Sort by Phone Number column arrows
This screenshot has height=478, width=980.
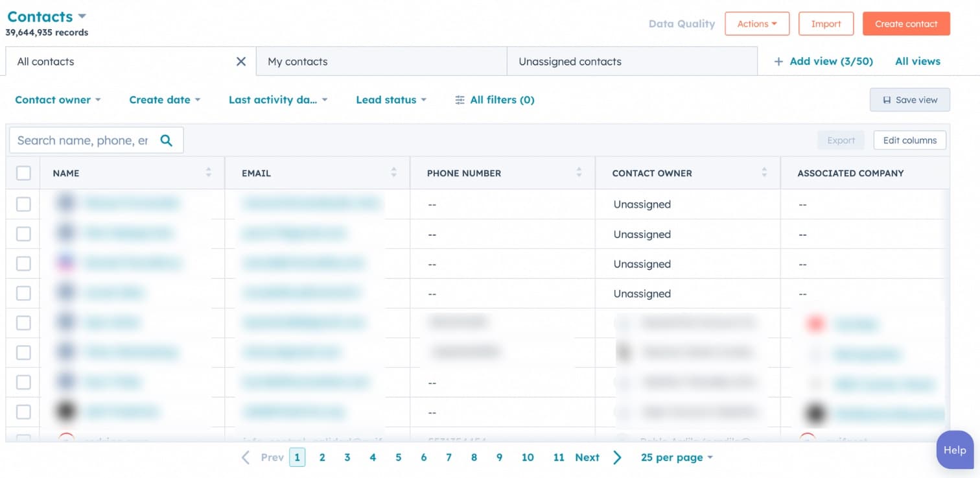[x=579, y=173]
